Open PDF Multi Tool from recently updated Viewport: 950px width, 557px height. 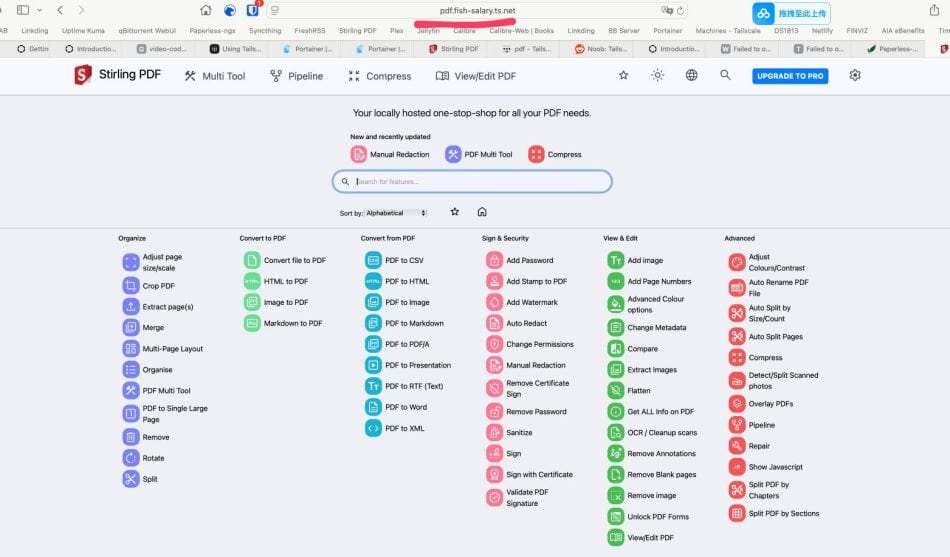479,155
